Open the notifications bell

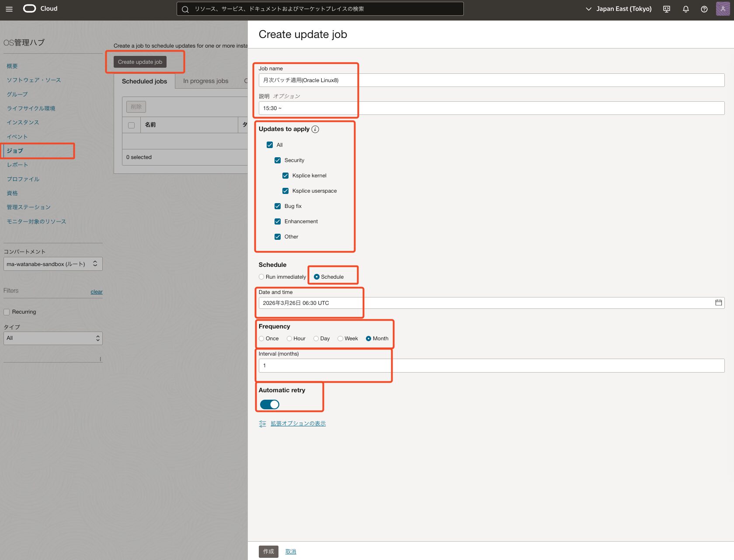pos(685,9)
